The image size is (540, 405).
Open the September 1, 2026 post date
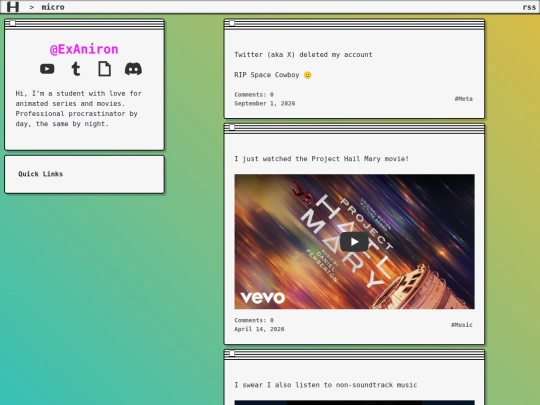tap(264, 104)
